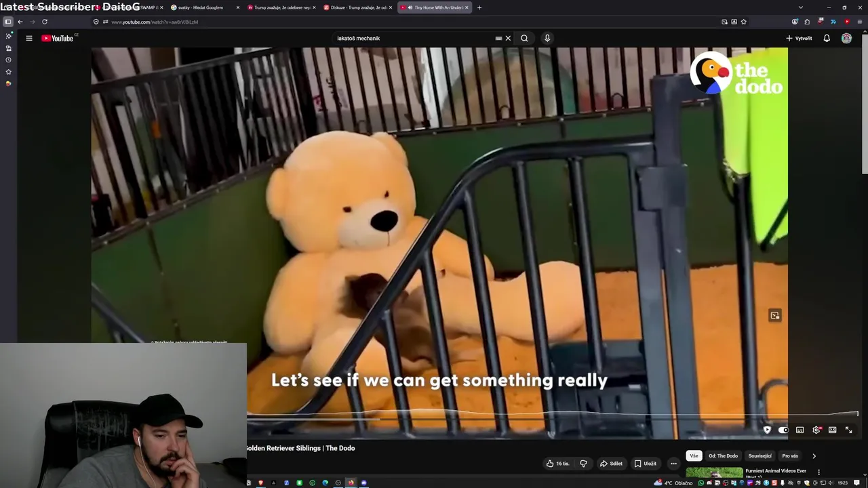This screenshot has height=488, width=868.
Task: Clear the search query with the X
Action: click(x=508, y=38)
